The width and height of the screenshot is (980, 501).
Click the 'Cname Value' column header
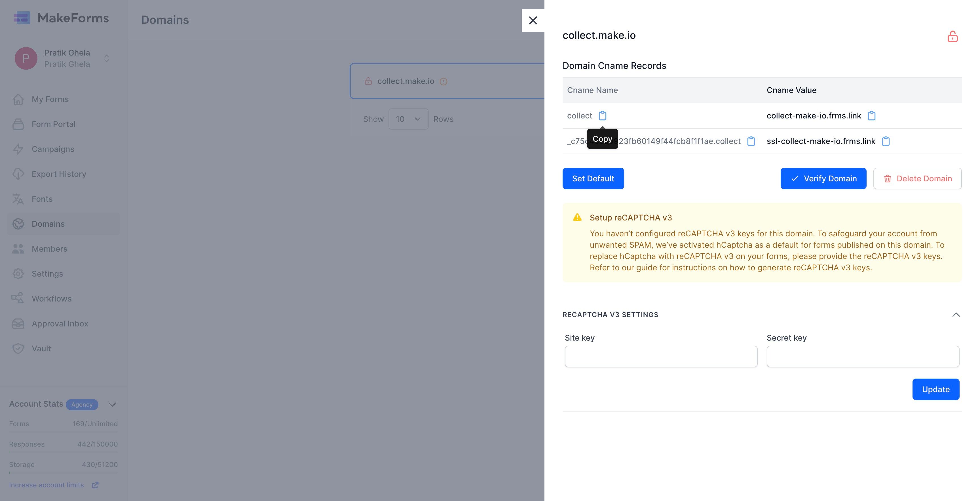(791, 90)
